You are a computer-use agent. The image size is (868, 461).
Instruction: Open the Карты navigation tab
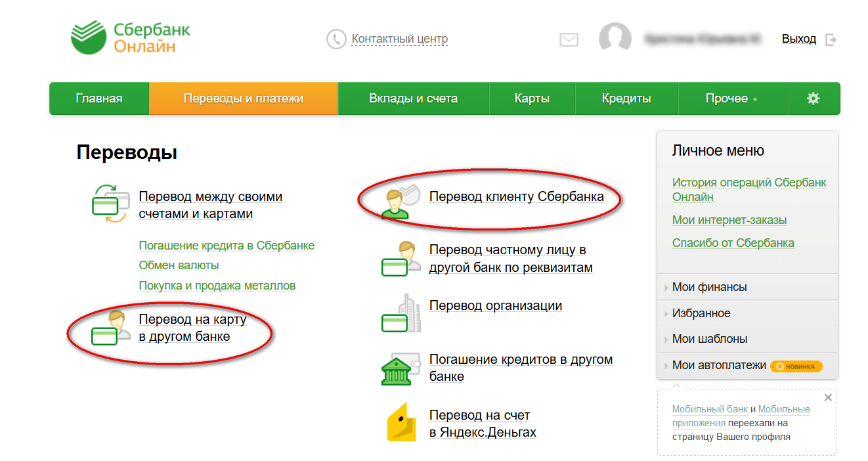click(x=532, y=99)
